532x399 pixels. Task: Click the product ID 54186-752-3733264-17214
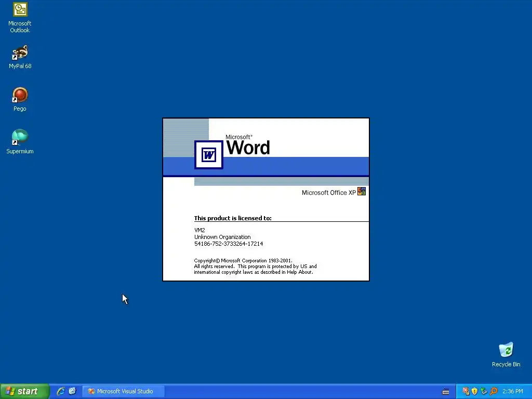[x=229, y=244]
